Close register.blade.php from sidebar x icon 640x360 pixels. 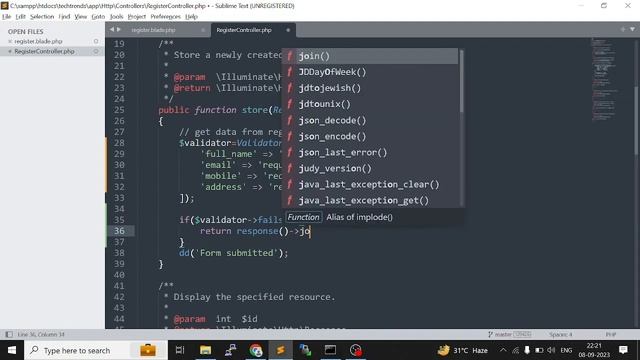click(x=10, y=41)
